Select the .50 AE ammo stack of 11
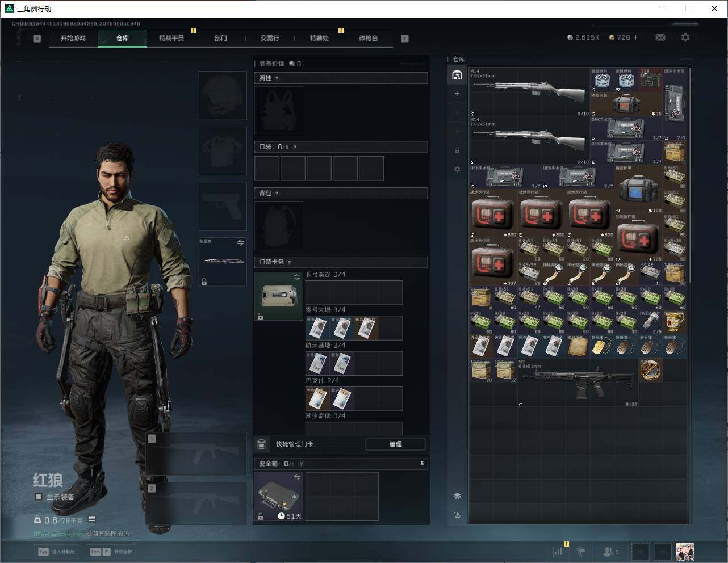728x563 pixels. click(x=651, y=274)
